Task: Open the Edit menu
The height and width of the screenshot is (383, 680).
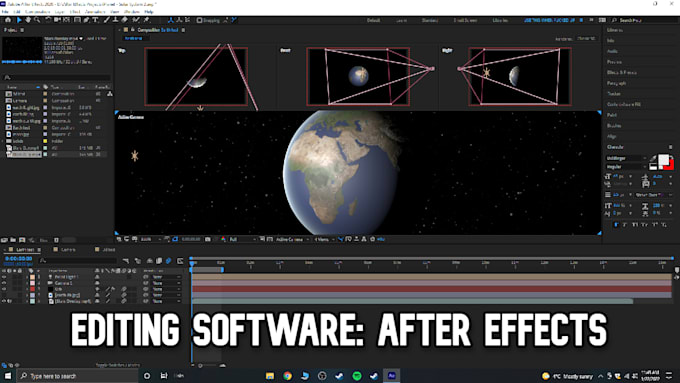Action: (16, 12)
